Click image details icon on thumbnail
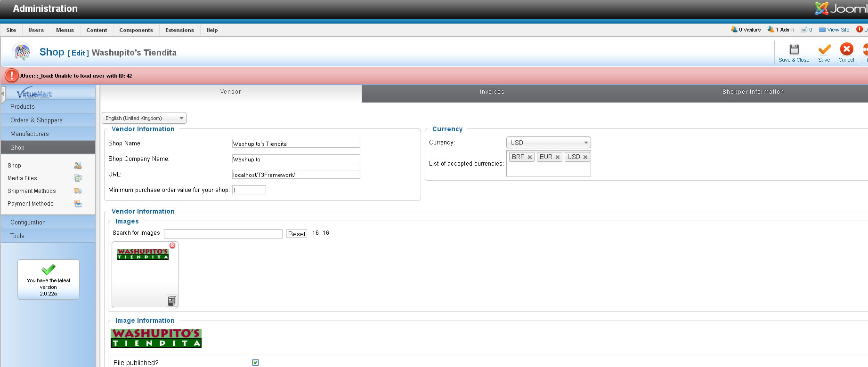 tap(171, 301)
